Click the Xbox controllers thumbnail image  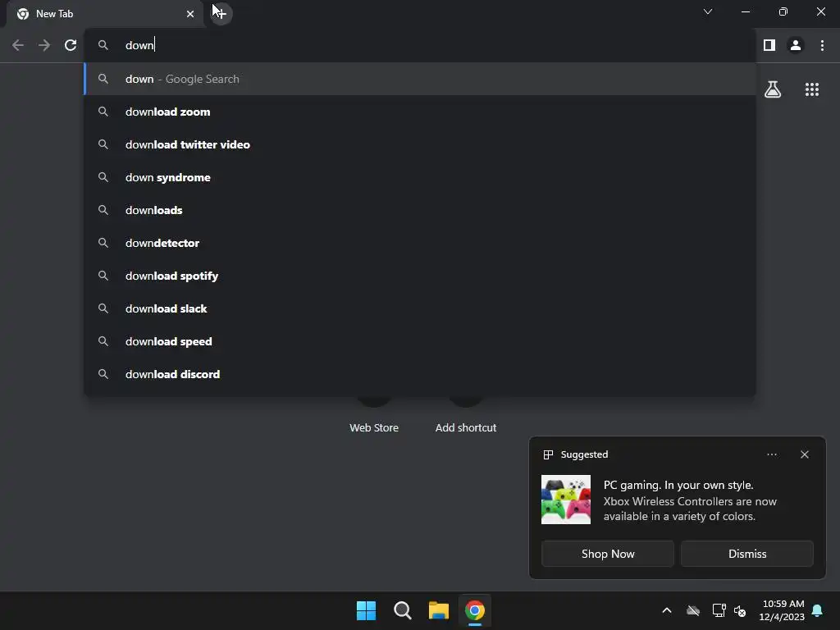tap(566, 500)
